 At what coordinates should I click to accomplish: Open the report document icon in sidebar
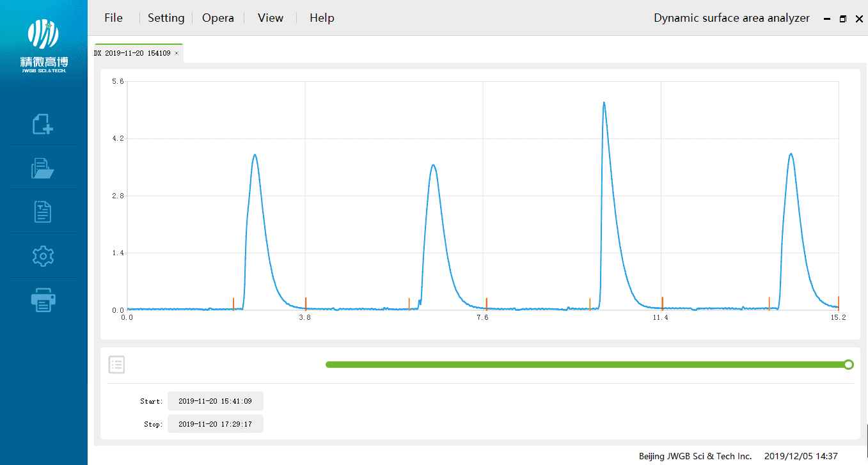[43, 212]
